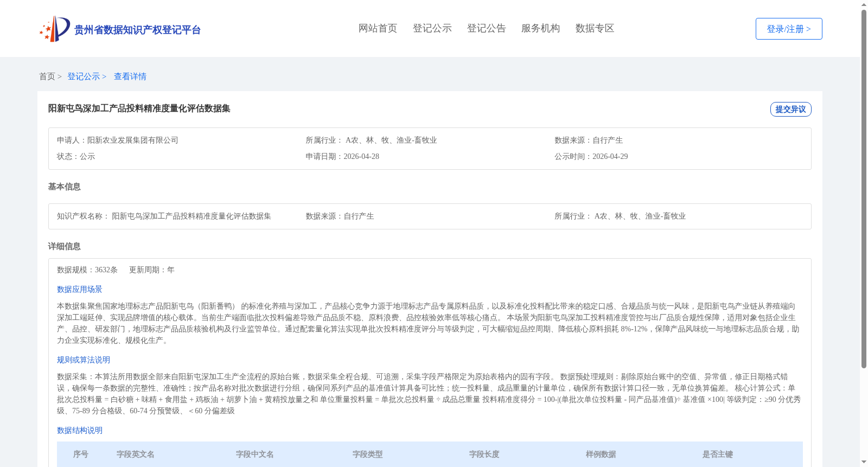The image size is (868, 467).
Task: Click the 样例数据 column header
Action: tap(601, 454)
